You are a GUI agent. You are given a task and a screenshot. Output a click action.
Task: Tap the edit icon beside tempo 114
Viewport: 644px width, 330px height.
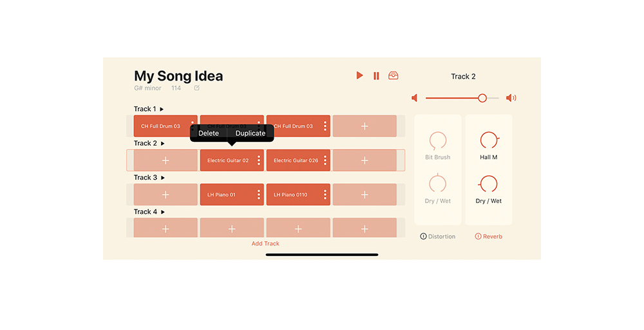coord(197,88)
